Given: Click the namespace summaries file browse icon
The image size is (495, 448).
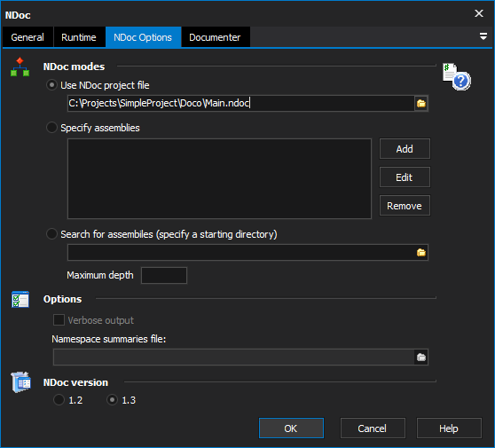Looking at the screenshot, I should point(421,358).
